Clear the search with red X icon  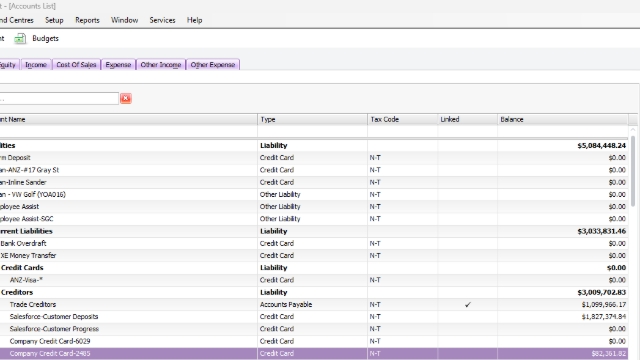point(126,98)
